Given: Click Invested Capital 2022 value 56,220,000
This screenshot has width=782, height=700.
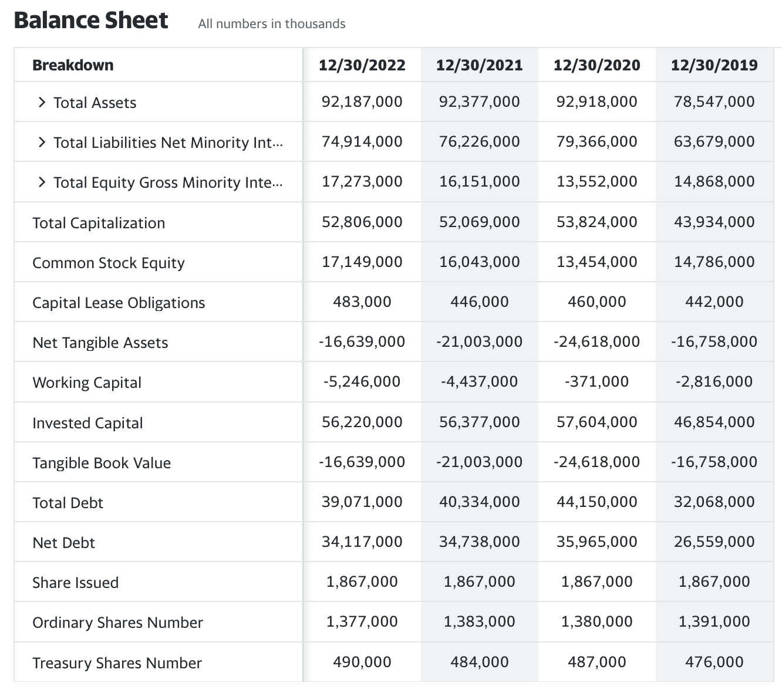Looking at the screenshot, I should click(362, 422).
